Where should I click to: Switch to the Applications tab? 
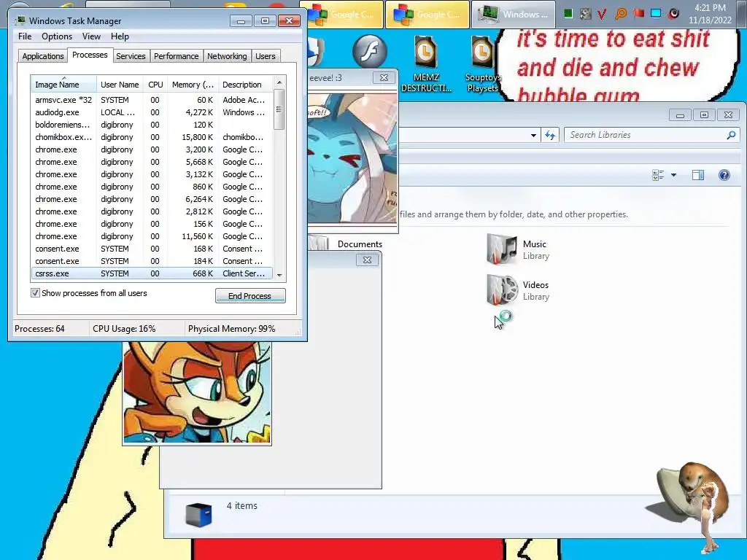tap(43, 56)
